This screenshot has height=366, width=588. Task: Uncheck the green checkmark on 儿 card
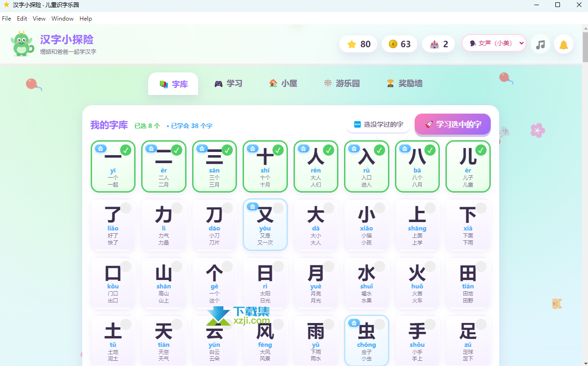point(481,150)
